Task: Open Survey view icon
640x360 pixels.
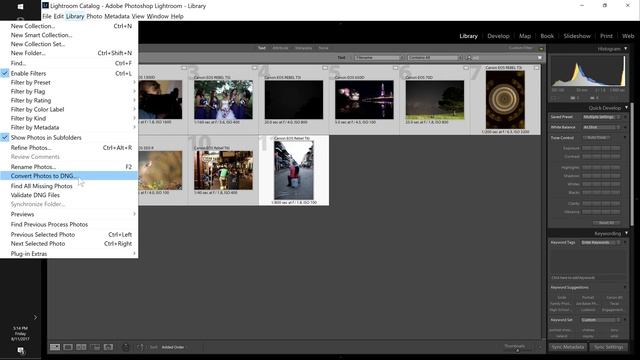Action: 95,347
